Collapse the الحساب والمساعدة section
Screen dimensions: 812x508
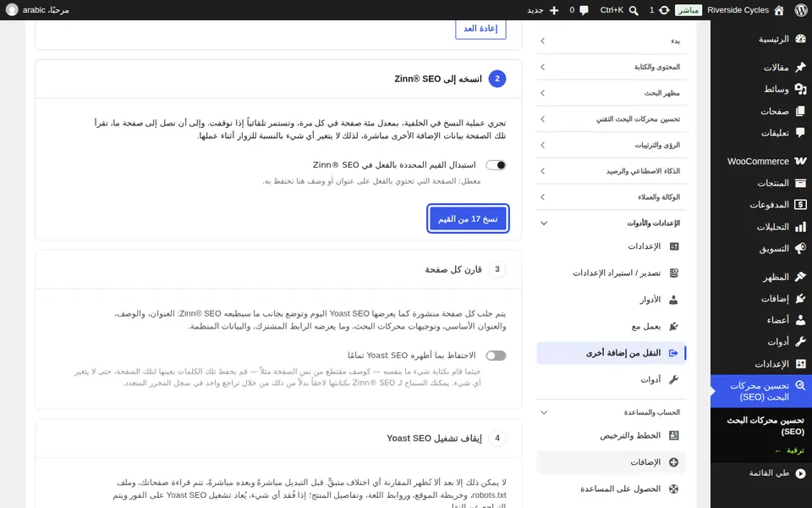[x=612, y=412]
